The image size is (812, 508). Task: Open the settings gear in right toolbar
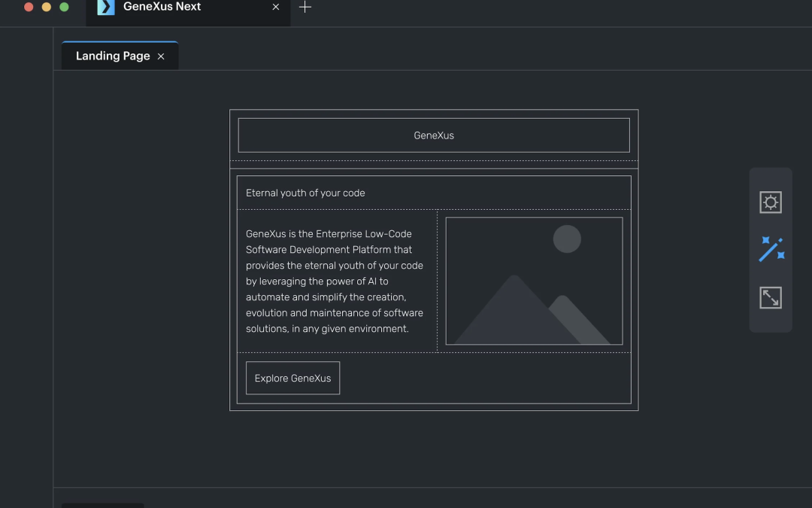771,202
